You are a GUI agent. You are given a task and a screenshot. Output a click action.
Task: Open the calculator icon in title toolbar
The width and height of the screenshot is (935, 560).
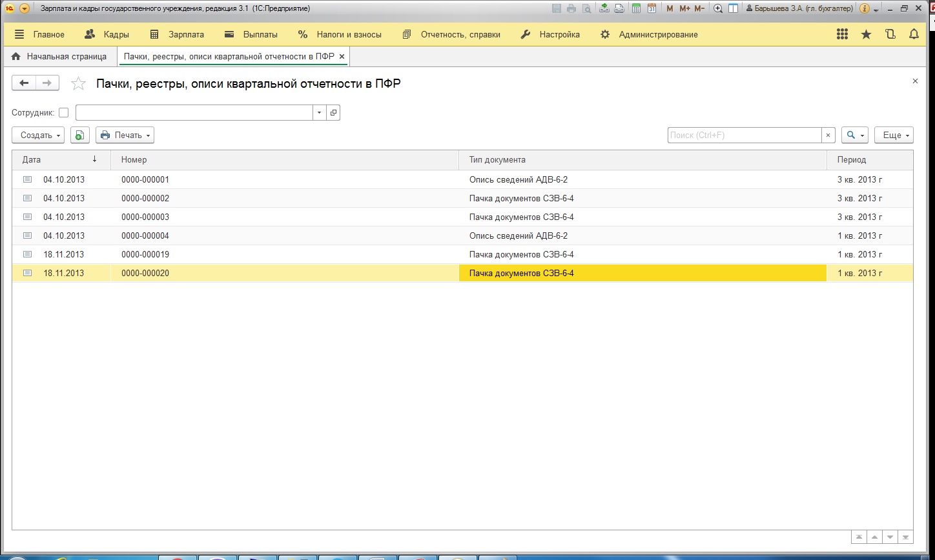point(636,8)
